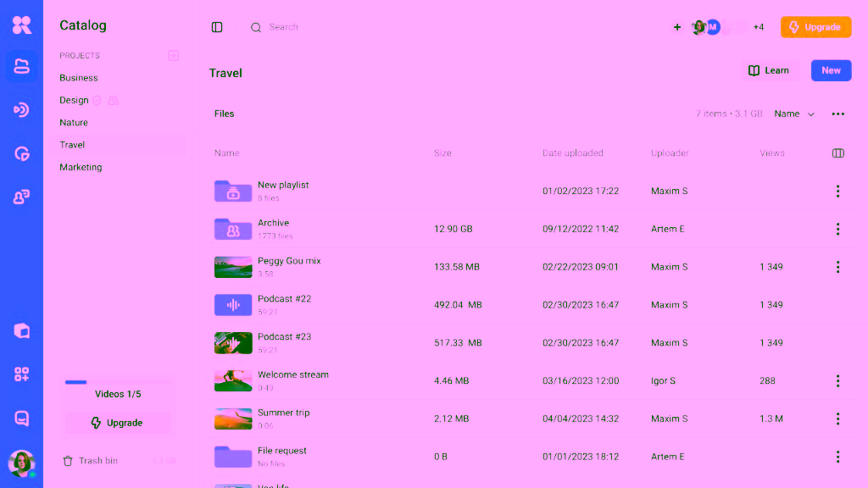Viewport: 868px width, 488px height.
Task: Click the Name column header in table
Action: pos(226,153)
